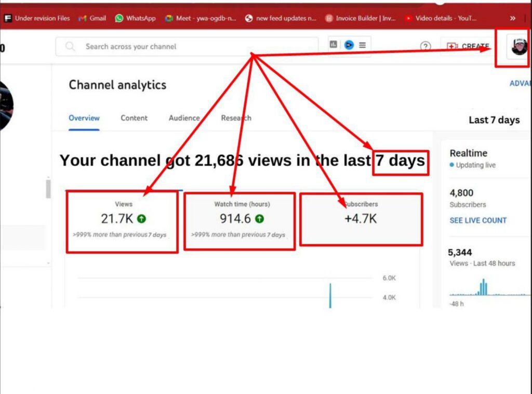This screenshot has height=394, width=532.
Task: Switch to the Research tab
Action: (236, 118)
